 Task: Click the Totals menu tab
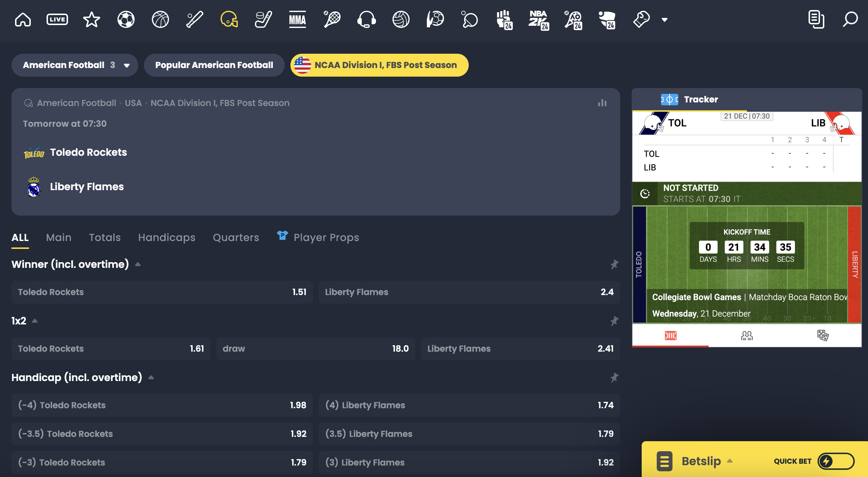coord(105,237)
